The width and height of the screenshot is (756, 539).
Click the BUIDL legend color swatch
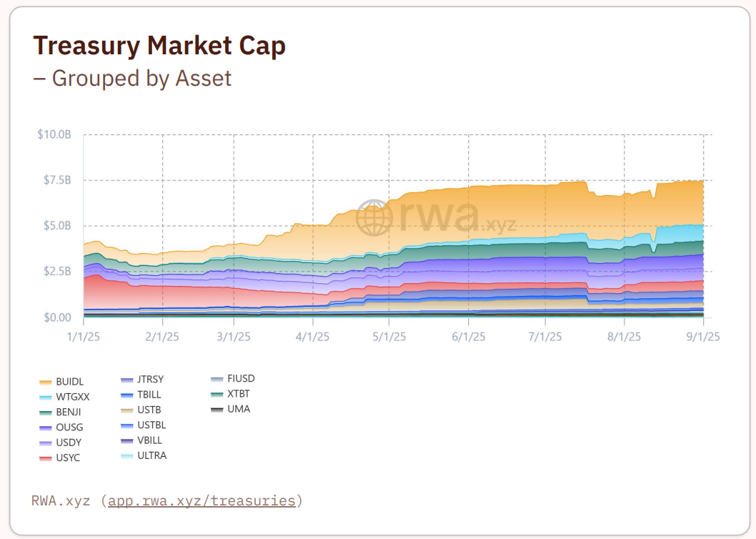pos(46,382)
